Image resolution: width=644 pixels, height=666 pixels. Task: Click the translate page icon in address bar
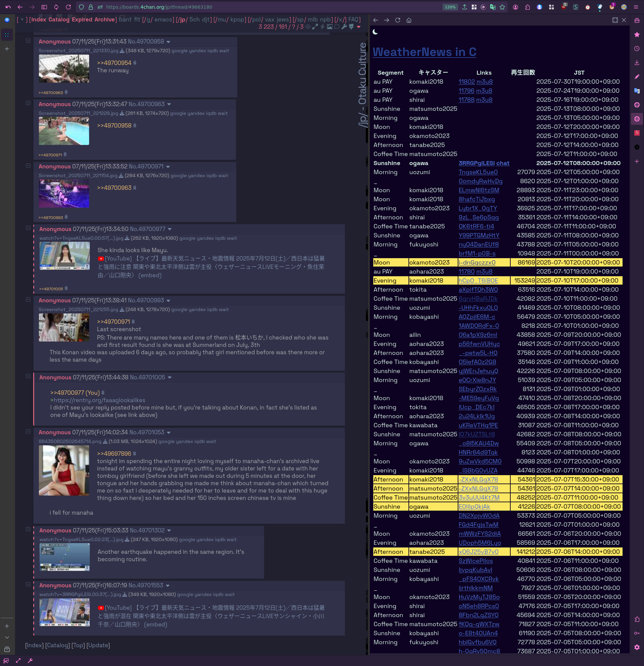tap(493, 7)
